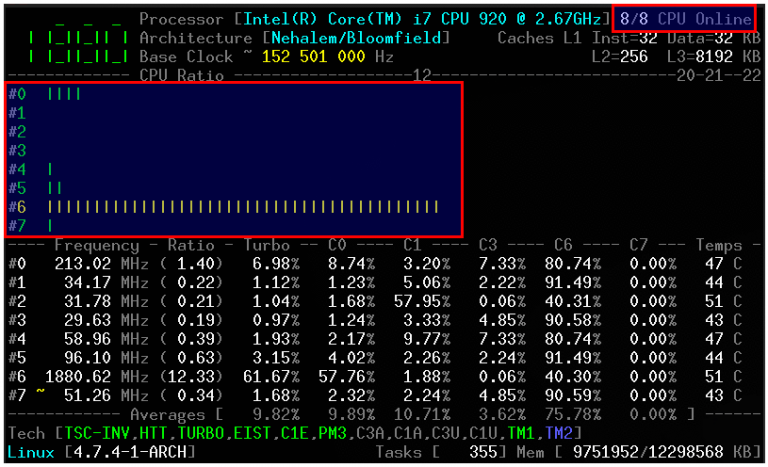768x467 pixels.
Task: Select the Frequency column header
Action: [x=97, y=245]
